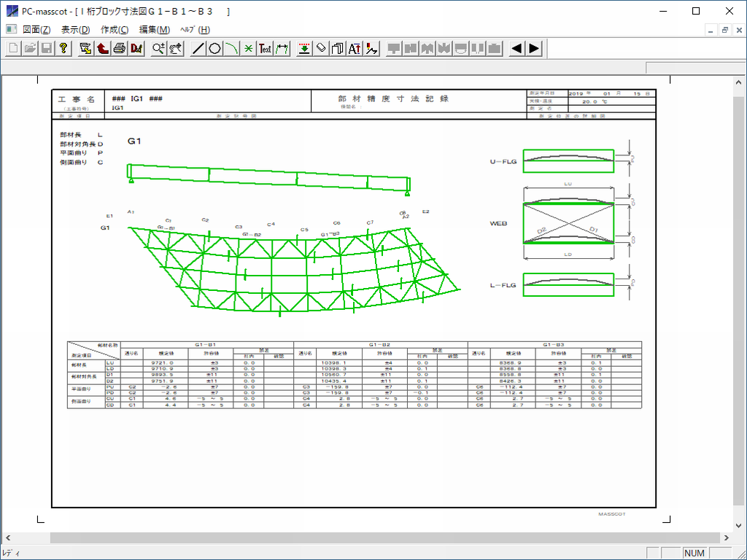Select the Line drawing tool
The width and height of the screenshot is (747, 560).
[198, 49]
